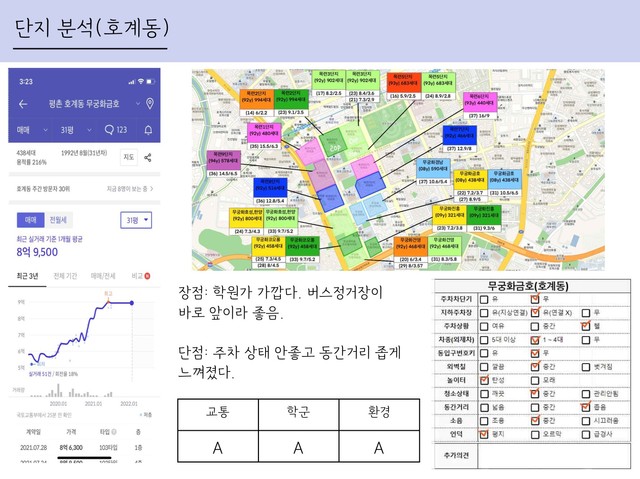Tap the phone battery status icon
Image resolution: width=640 pixels, height=479 pixels.
coord(151,82)
